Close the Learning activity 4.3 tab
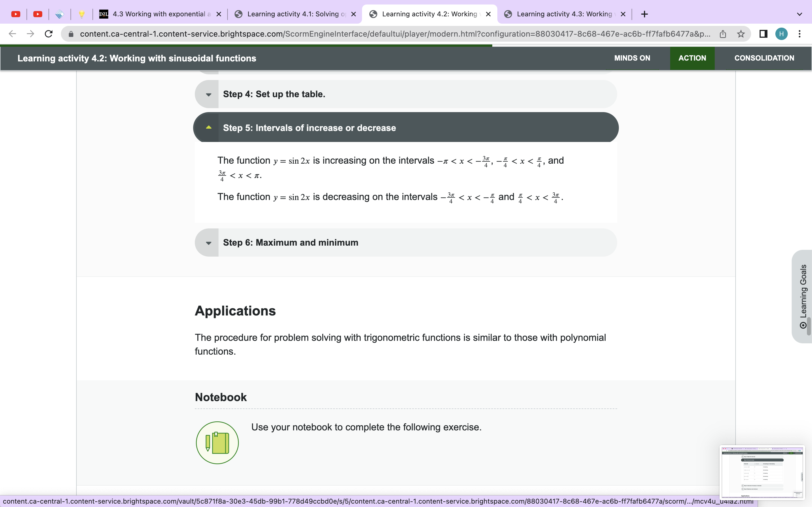This screenshot has height=507, width=812. click(623, 14)
